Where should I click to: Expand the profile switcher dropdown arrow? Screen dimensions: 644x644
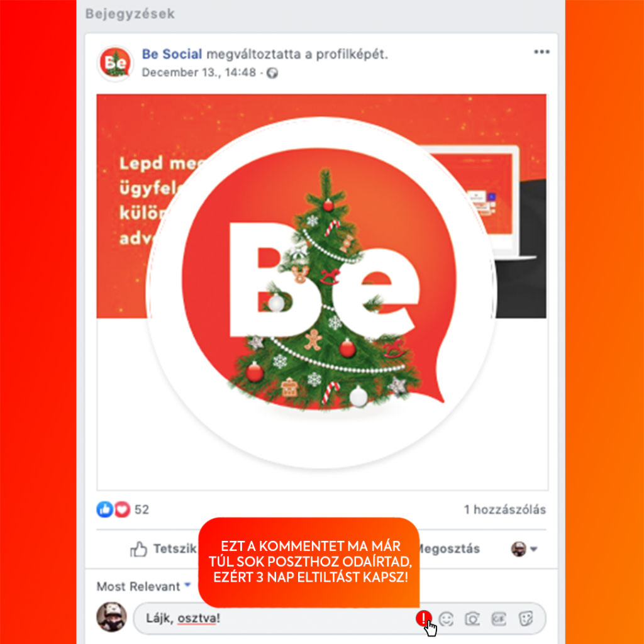[x=533, y=549]
